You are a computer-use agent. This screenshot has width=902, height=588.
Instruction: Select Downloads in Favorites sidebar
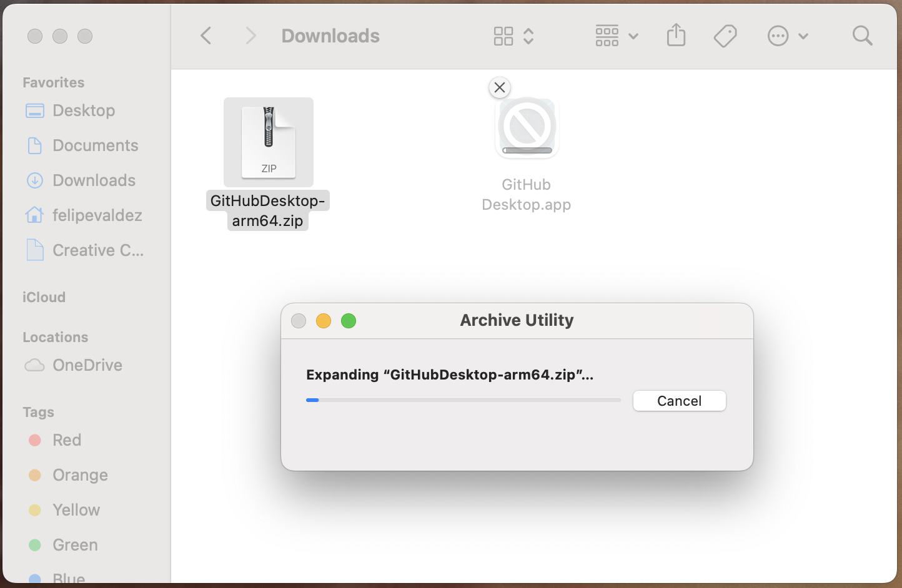tap(94, 180)
